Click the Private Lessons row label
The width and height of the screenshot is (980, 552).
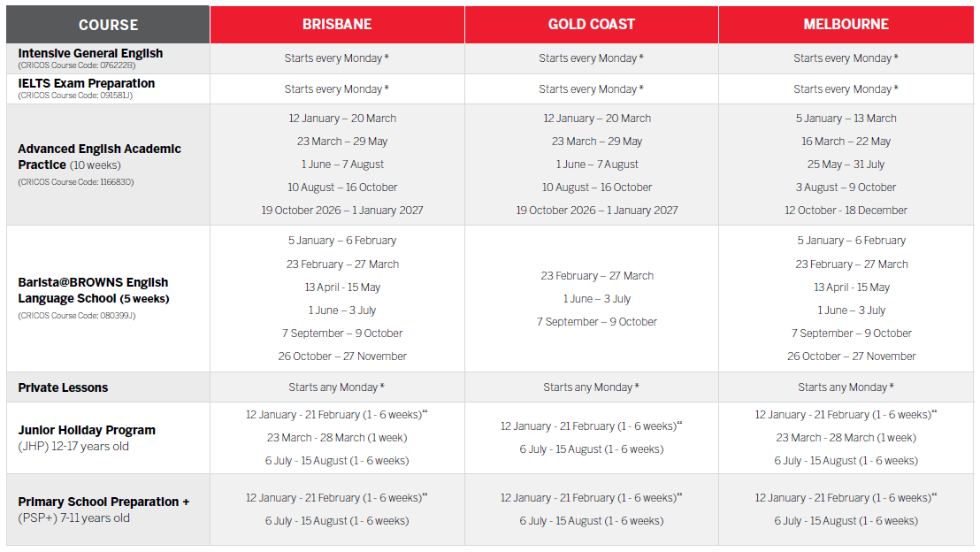(63, 387)
